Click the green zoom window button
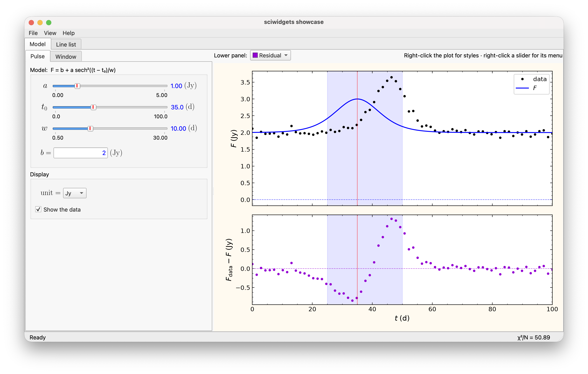The width and height of the screenshot is (588, 374). click(49, 22)
